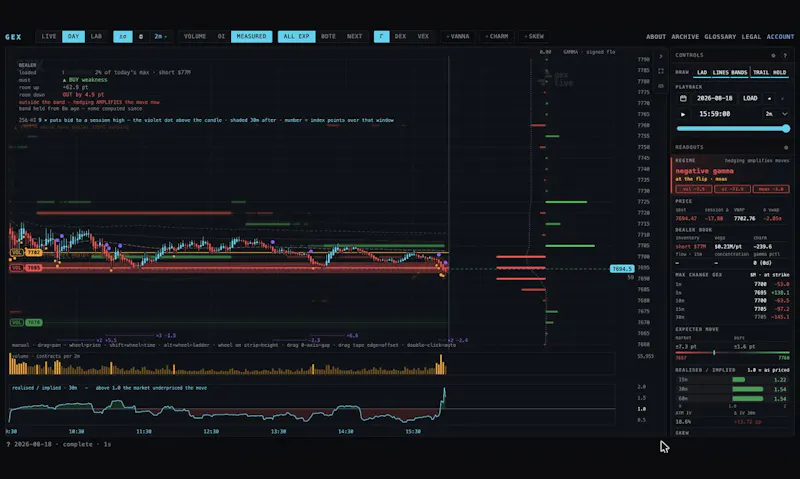Add the CHARM panel

pos(496,36)
